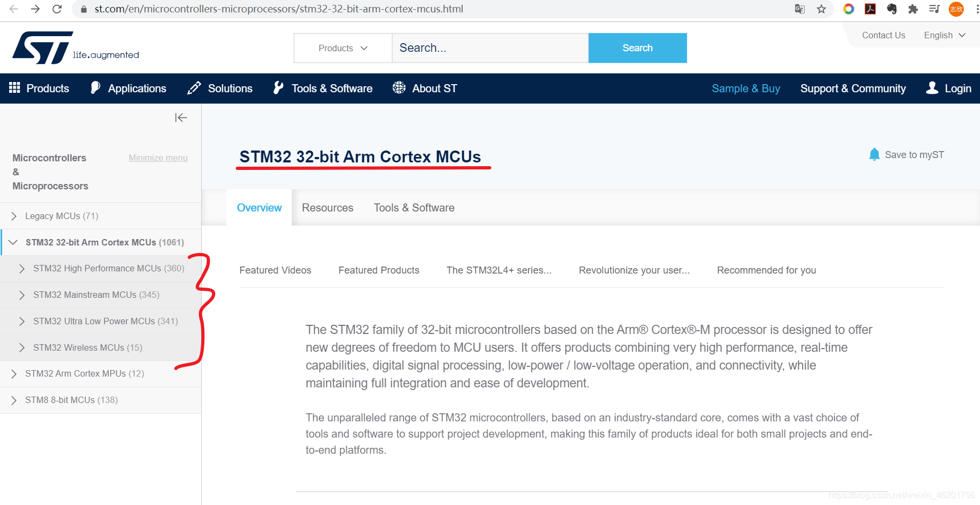Viewport: 980px width, 505px height.
Task: Click the Evernote elephant extension icon
Action: 892,9
